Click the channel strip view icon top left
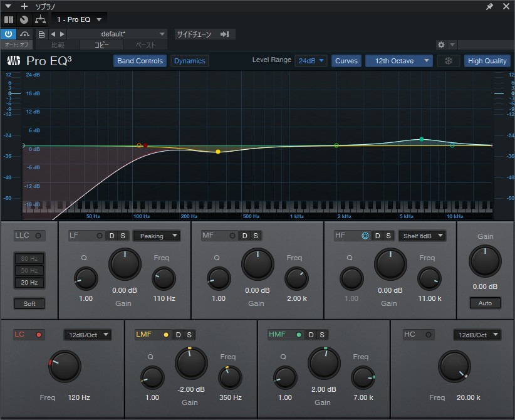 9,19
